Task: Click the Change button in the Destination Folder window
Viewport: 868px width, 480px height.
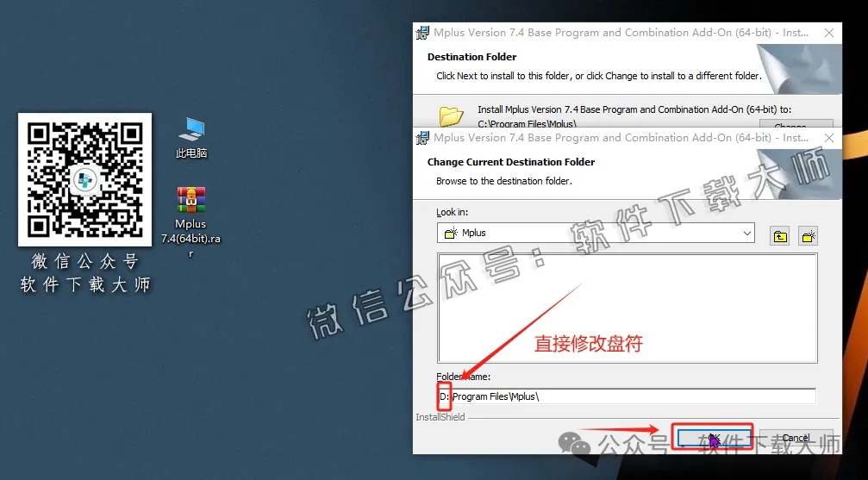Action: coord(796,125)
